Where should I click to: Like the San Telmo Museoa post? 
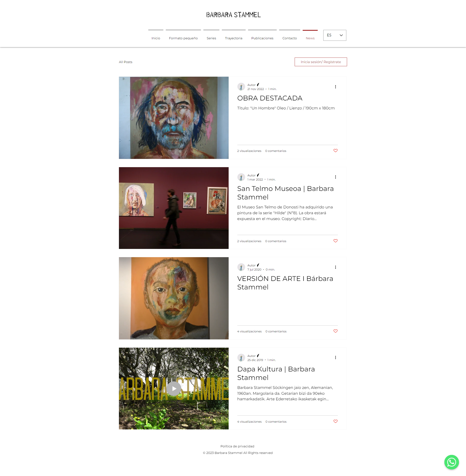click(335, 241)
